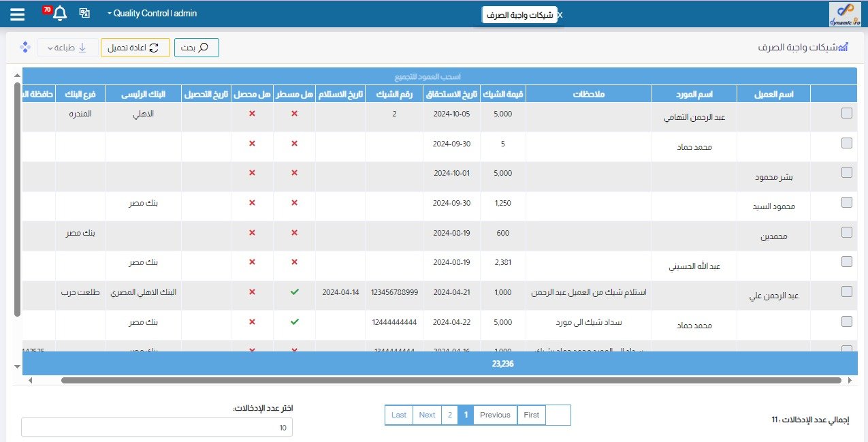Click the four-dot settings icon in toolbar
Image resolution: width=868 pixels, height=442 pixels.
[x=25, y=48]
